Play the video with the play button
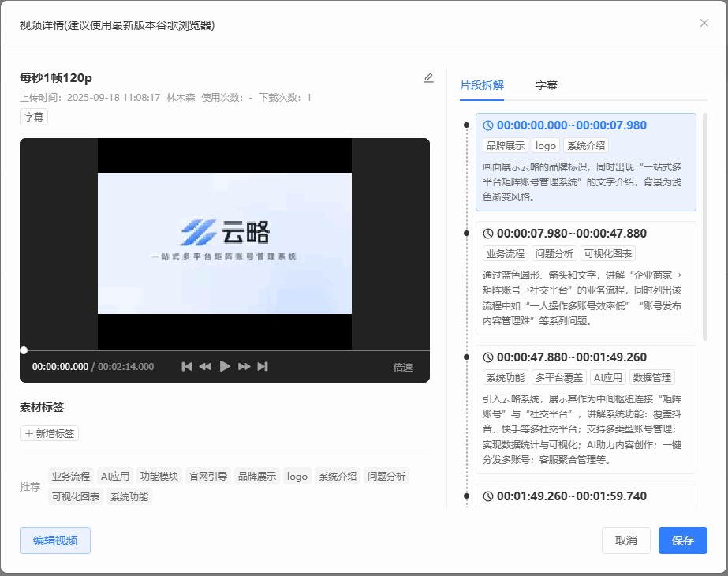 click(225, 366)
